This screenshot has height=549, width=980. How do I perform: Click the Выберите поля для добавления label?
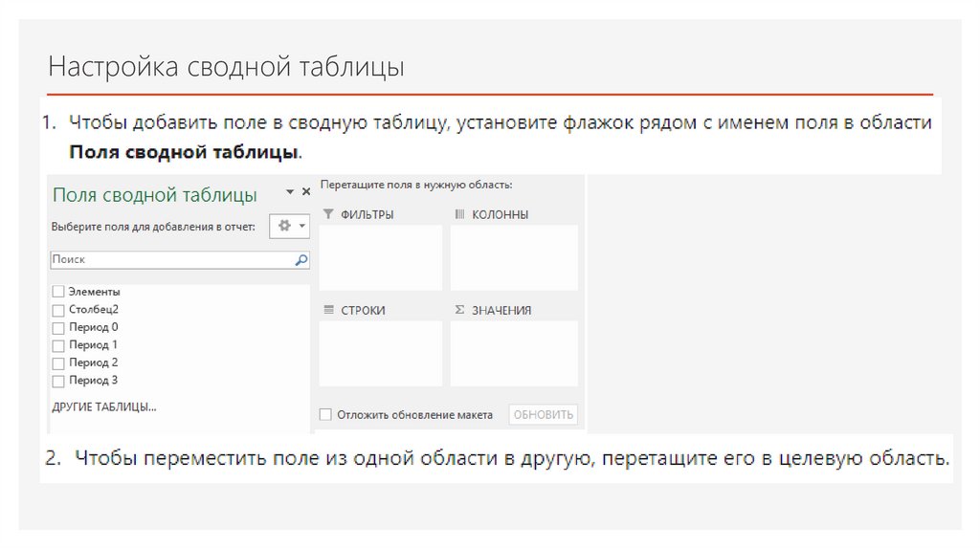tap(153, 227)
